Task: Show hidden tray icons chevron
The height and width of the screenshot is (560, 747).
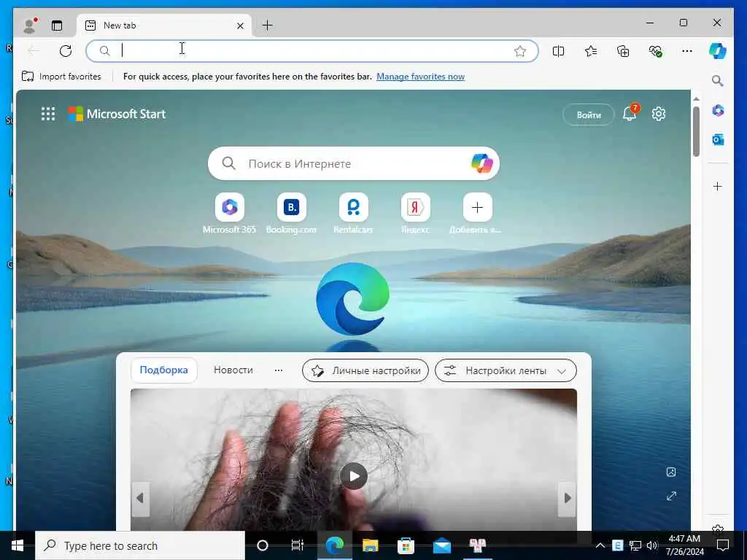Action: (x=600, y=545)
